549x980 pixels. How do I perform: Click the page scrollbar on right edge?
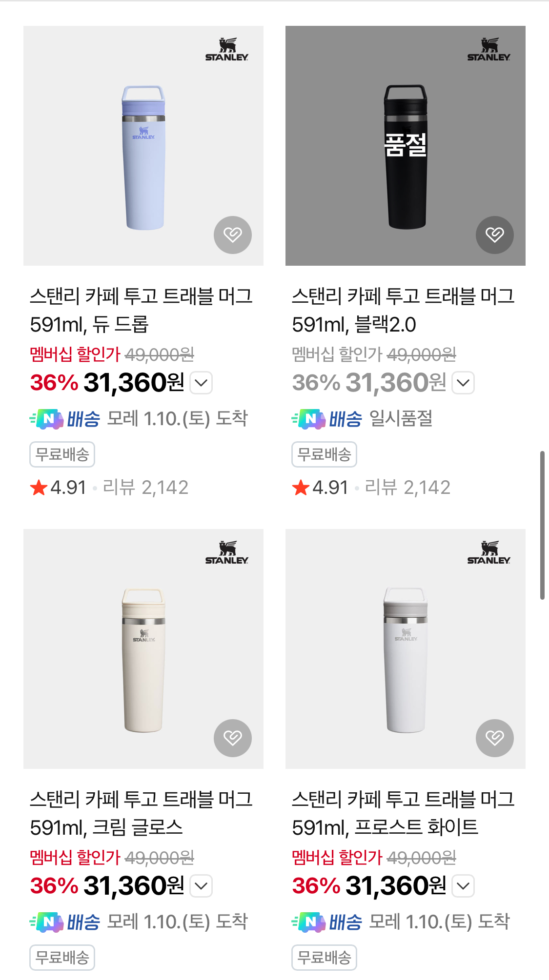click(542, 525)
